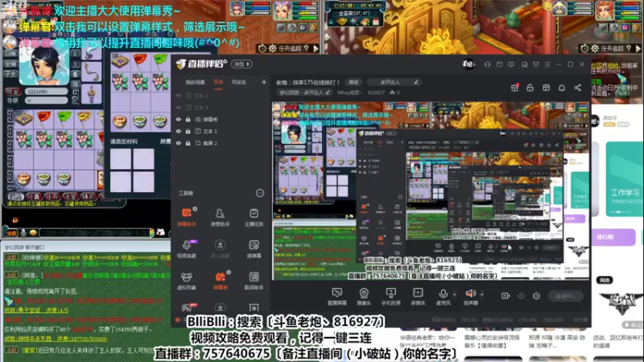Viewport: 644px width, 362px height.
Task: Open the 歌词助手 tool
Action: coord(254,280)
